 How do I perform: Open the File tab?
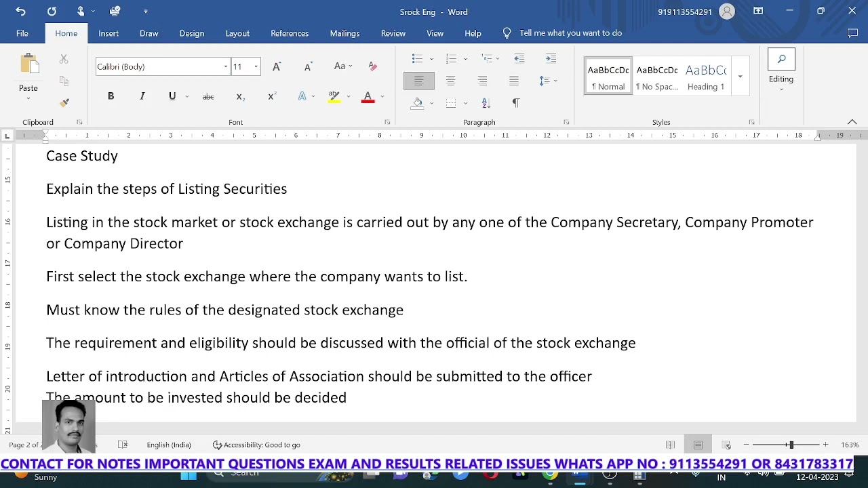22,33
